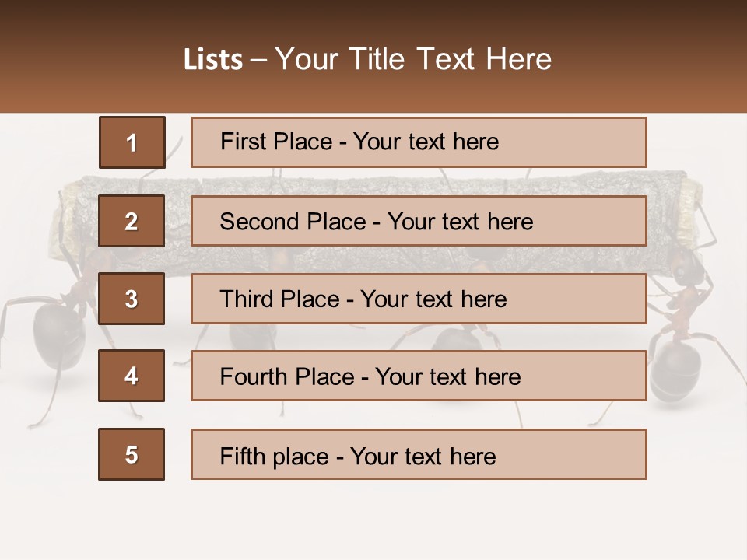Click the number 3 box
The image size is (747, 560).
tap(132, 299)
